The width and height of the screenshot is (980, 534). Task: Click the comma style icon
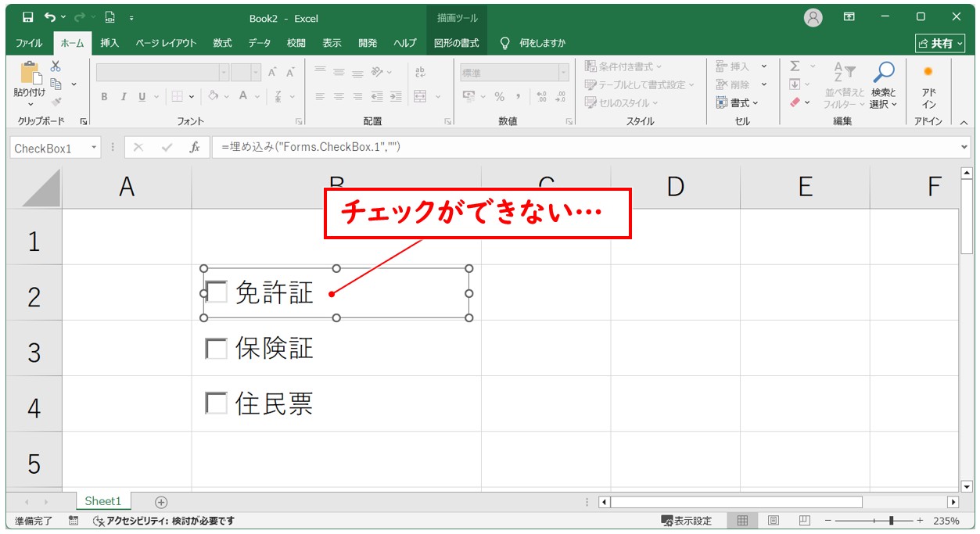pyautogui.click(x=518, y=96)
